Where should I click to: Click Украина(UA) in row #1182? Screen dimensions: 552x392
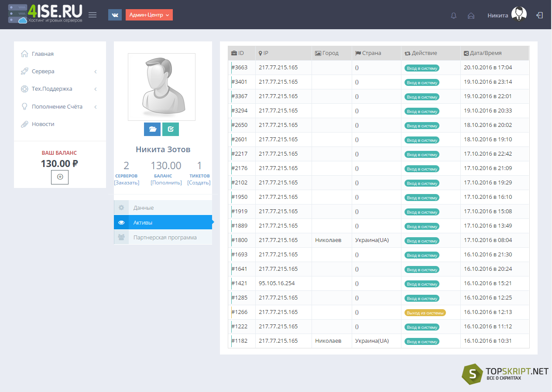tap(372, 341)
